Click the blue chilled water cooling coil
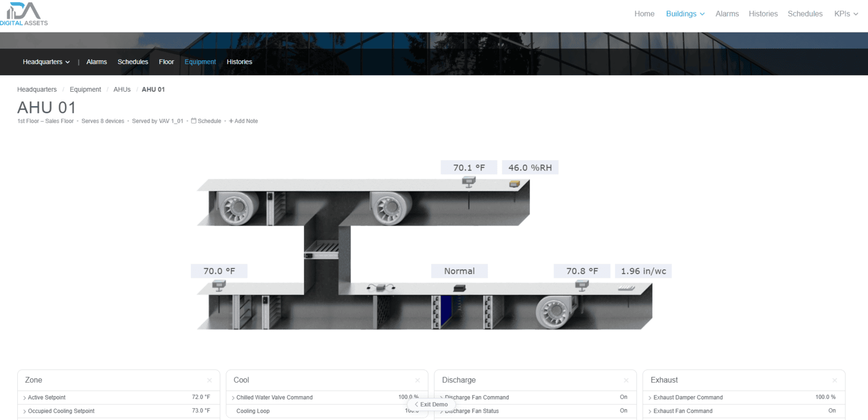Screen dimensions: 868x420 coord(447,312)
